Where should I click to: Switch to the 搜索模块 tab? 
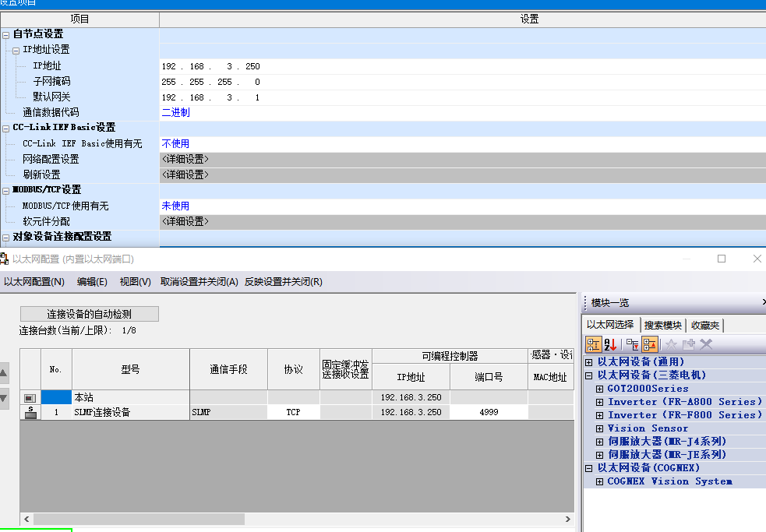click(x=662, y=325)
